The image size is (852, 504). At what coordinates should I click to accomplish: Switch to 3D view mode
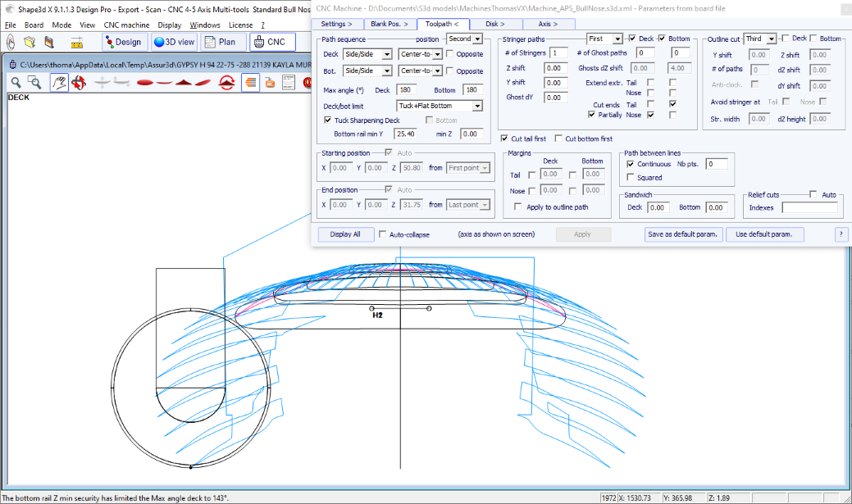(x=174, y=42)
